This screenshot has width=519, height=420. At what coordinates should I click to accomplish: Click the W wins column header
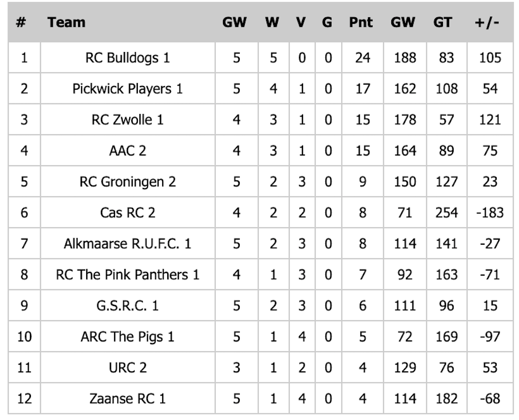point(272,22)
